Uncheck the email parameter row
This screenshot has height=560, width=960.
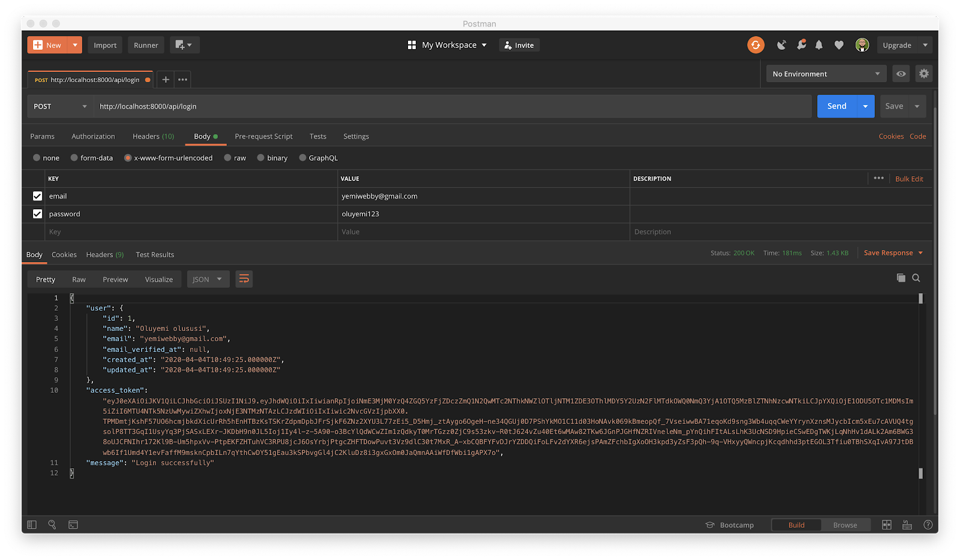click(37, 196)
